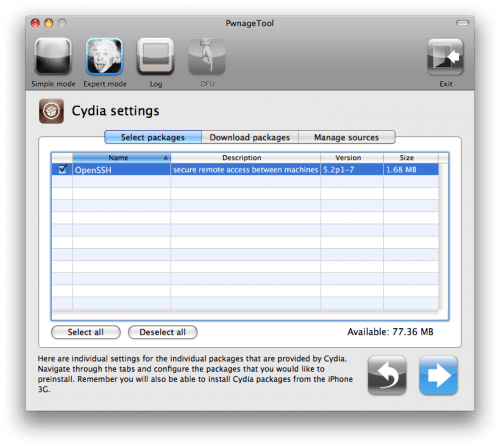Select the Select packages tab

[153, 137]
